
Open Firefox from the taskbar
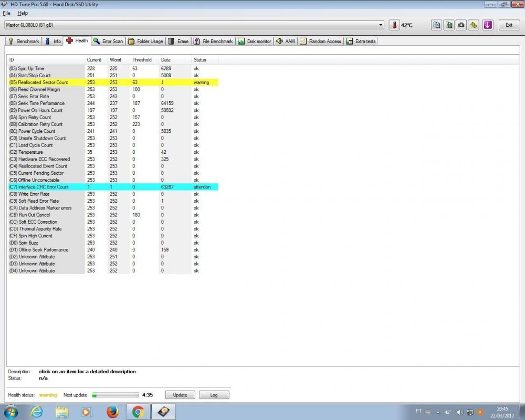click(112, 411)
